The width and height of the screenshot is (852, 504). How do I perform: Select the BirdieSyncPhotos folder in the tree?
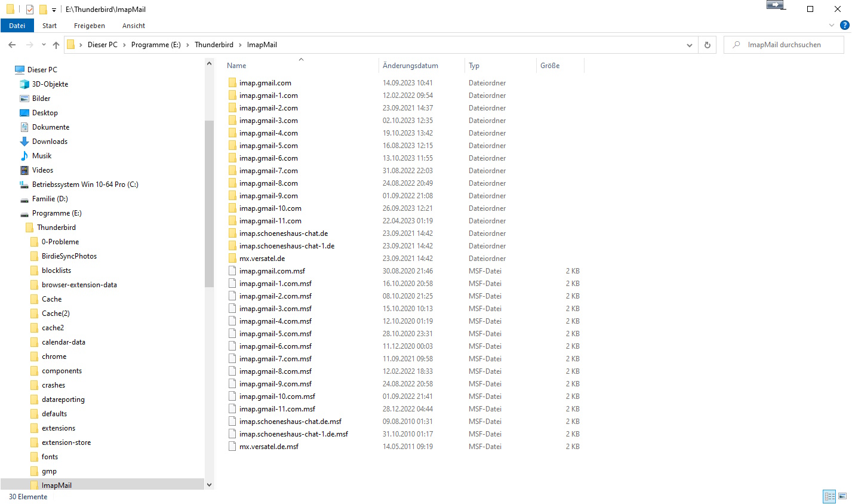click(x=69, y=256)
